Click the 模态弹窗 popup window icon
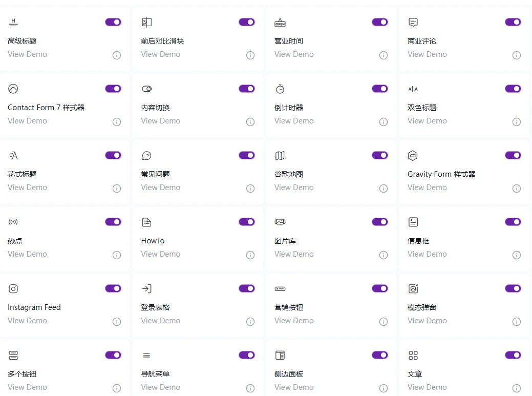 point(413,288)
